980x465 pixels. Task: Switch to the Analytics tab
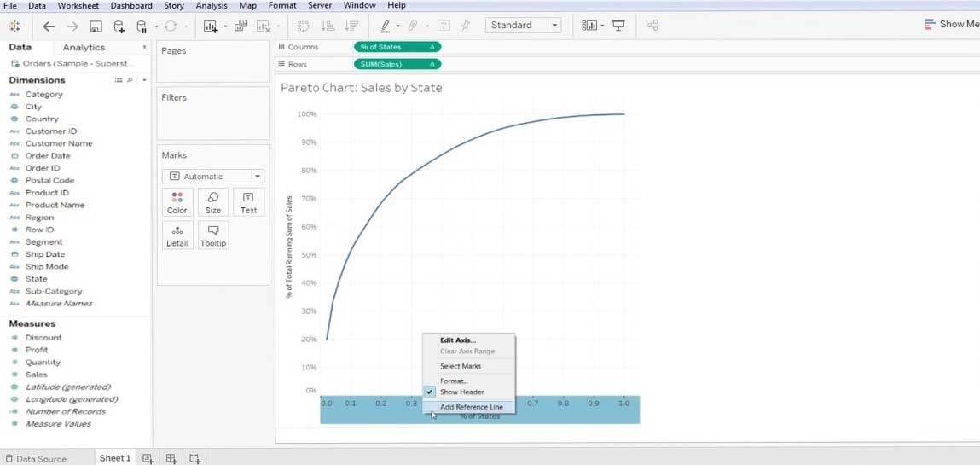click(x=84, y=48)
